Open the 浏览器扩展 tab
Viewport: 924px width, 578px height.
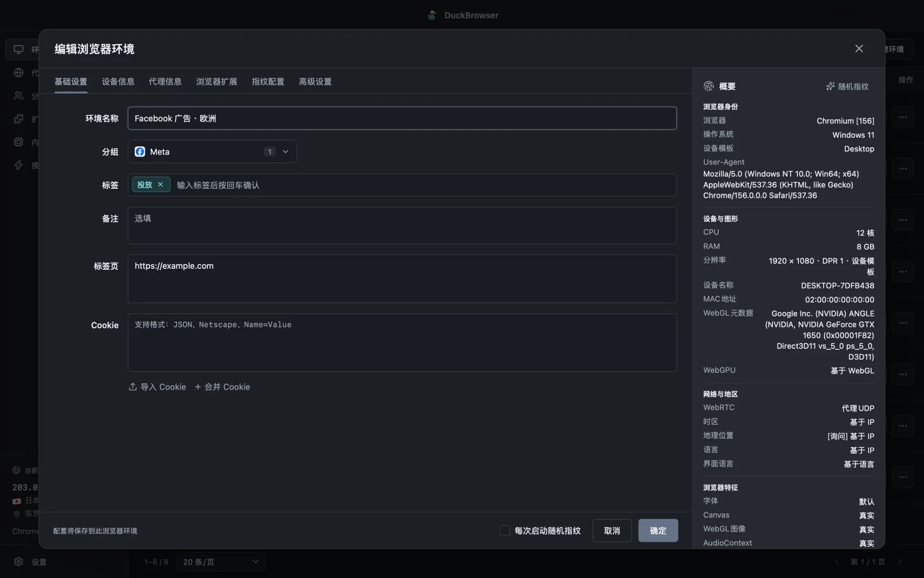(x=217, y=81)
